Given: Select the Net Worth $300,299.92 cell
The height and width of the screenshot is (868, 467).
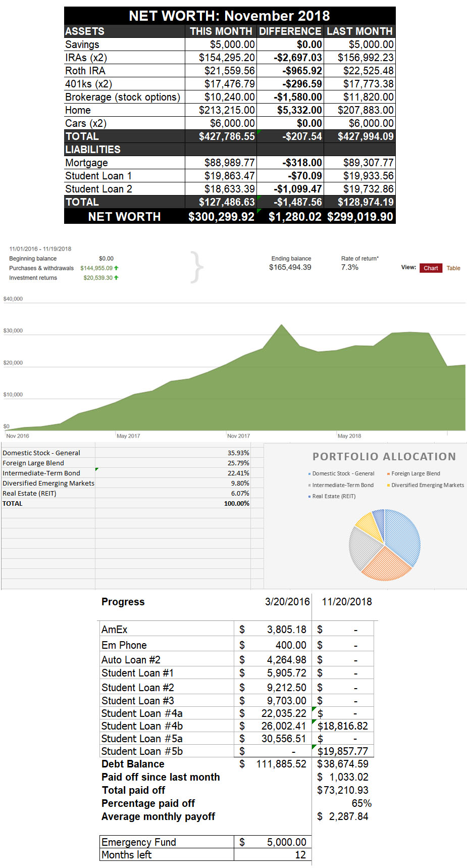Looking at the screenshot, I should tap(221, 217).
